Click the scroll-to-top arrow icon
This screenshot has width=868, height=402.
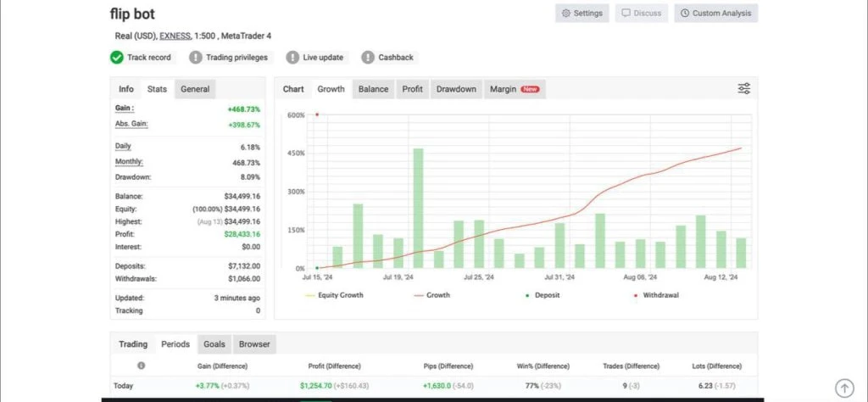coord(843,388)
